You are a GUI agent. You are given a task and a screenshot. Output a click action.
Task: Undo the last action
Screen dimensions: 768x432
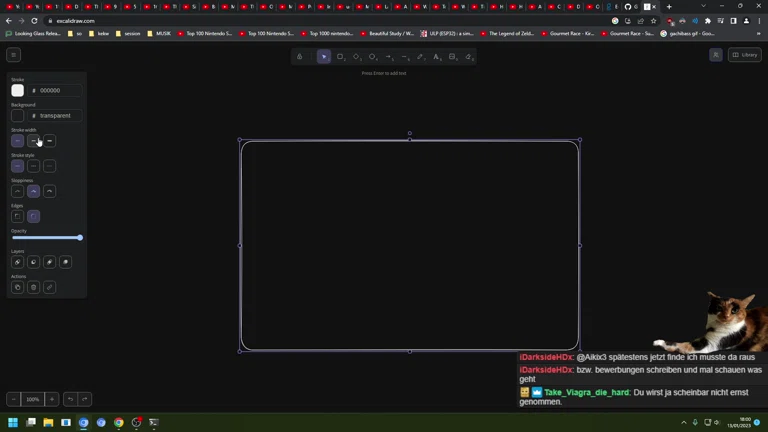tap(70, 399)
